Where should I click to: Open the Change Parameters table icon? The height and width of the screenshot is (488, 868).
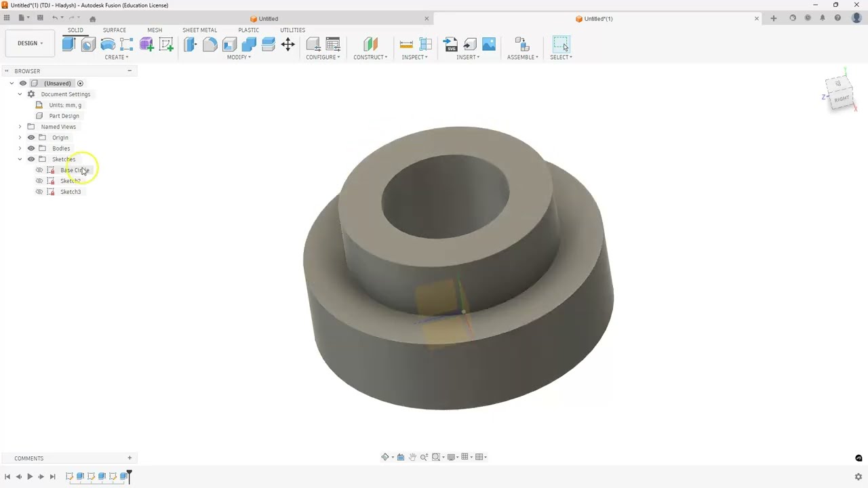333,45
